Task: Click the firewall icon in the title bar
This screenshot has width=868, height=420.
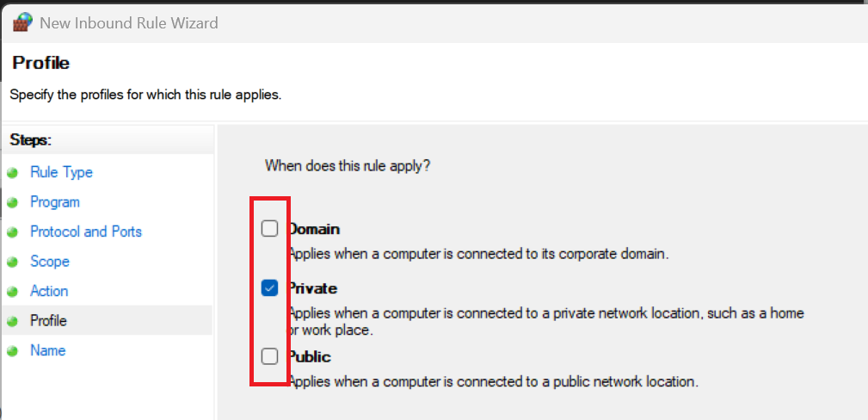Action: pos(22,23)
